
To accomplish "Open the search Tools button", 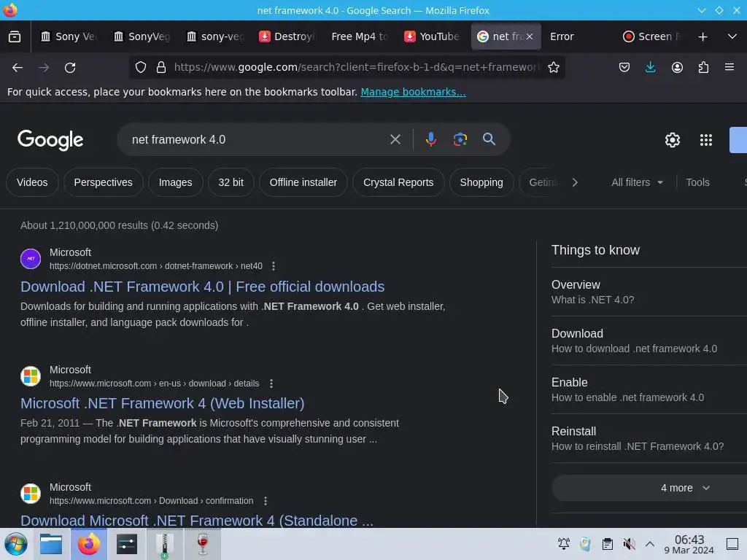I will point(697,182).
